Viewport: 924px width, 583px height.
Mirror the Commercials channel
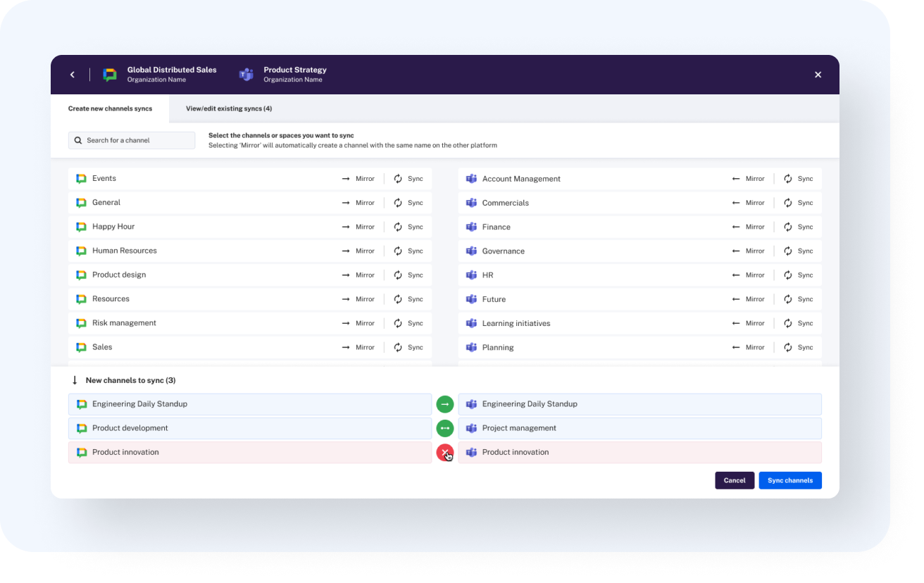pyautogui.click(x=748, y=203)
